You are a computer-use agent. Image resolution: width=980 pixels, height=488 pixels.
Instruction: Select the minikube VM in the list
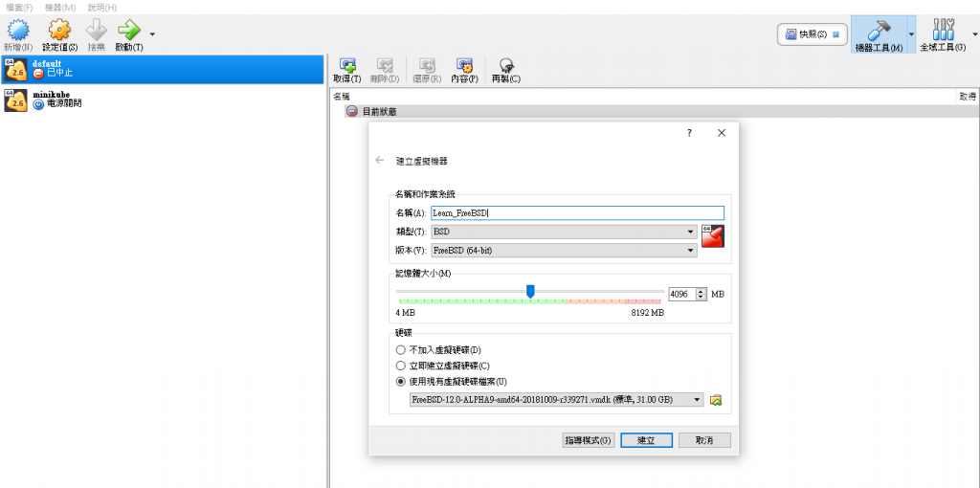(163, 100)
